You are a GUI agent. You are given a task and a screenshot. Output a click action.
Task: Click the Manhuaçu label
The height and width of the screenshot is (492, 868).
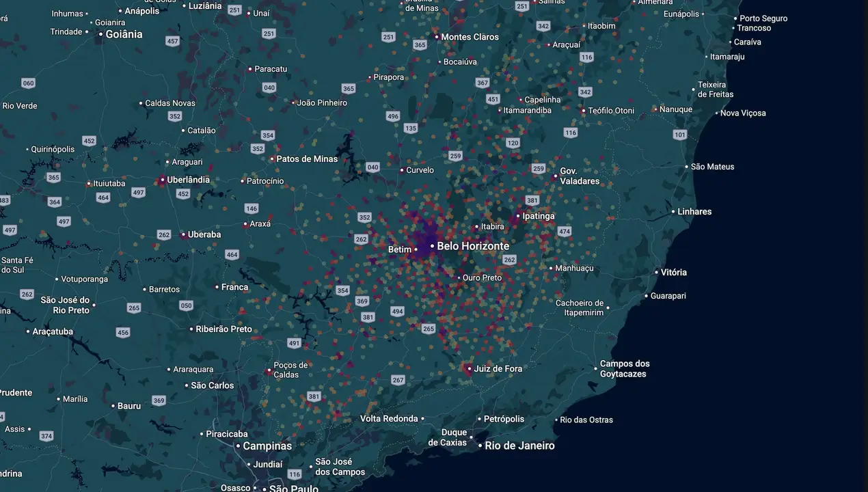coord(575,269)
